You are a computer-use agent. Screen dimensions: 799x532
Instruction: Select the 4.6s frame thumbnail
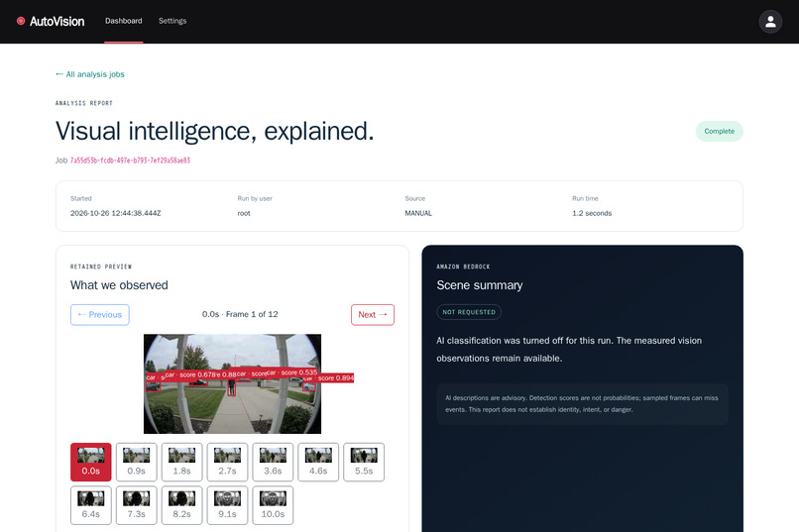click(x=318, y=462)
